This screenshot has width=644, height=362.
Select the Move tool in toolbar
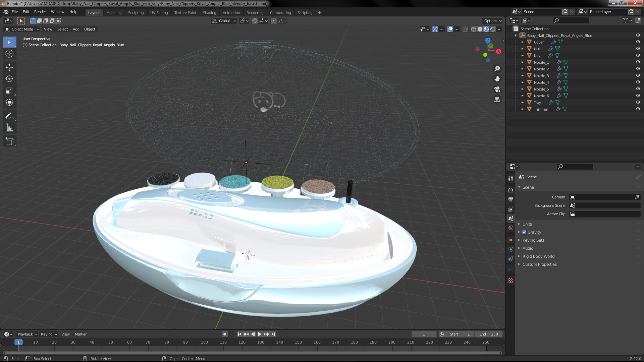click(x=9, y=67)
